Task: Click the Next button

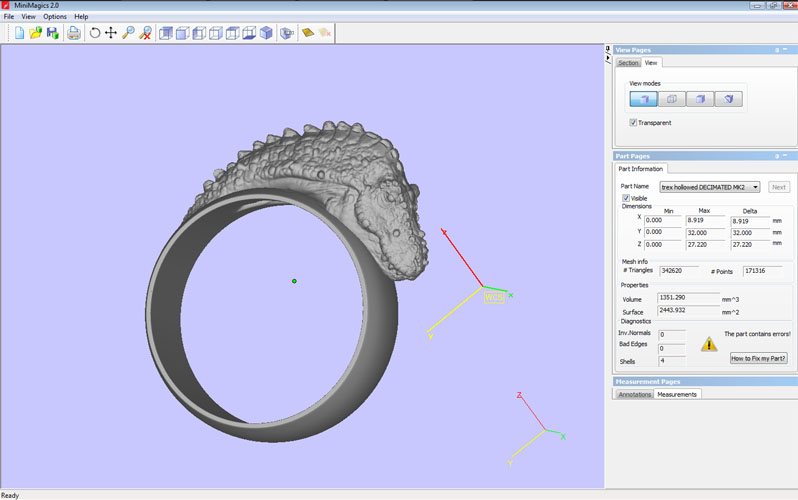Action: (x=779, y=187)
